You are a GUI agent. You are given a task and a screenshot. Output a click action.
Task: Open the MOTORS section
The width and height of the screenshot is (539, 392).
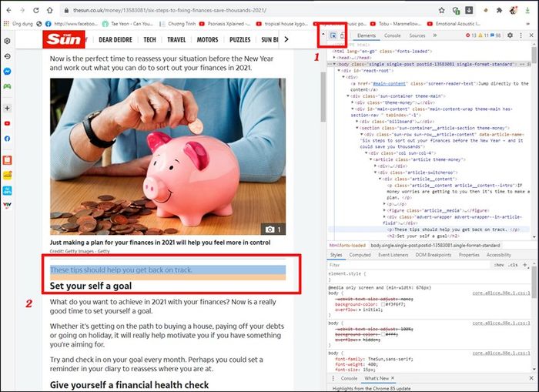pyautogui.click(x=207, y=39)
